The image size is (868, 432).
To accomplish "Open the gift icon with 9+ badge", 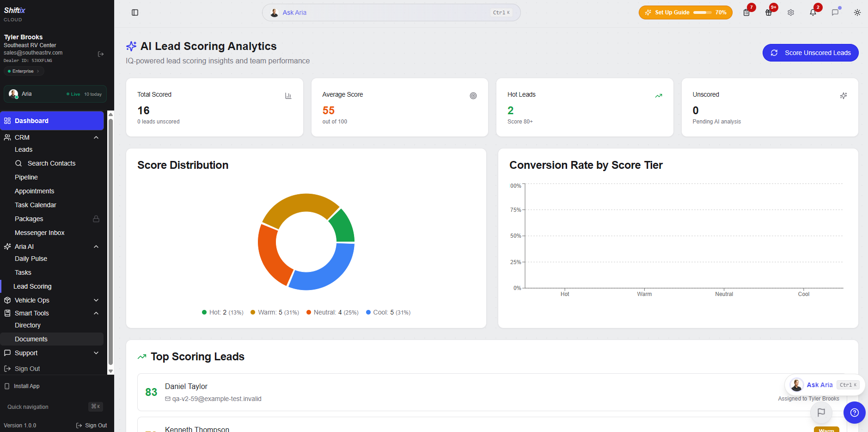I will point(769,12).
